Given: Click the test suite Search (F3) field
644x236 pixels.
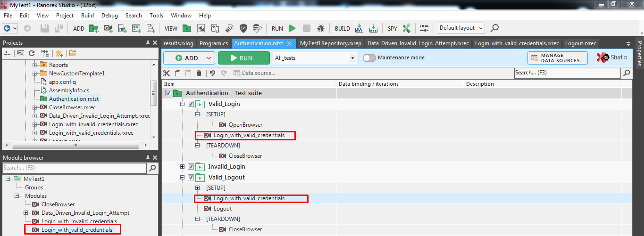Looking at the screenshot, I should tap(567, 73).
